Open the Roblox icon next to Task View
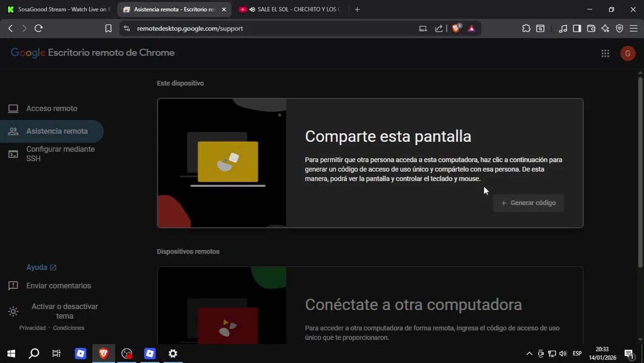This screenshot has height=363, width=644. click(x=81, y=353)
